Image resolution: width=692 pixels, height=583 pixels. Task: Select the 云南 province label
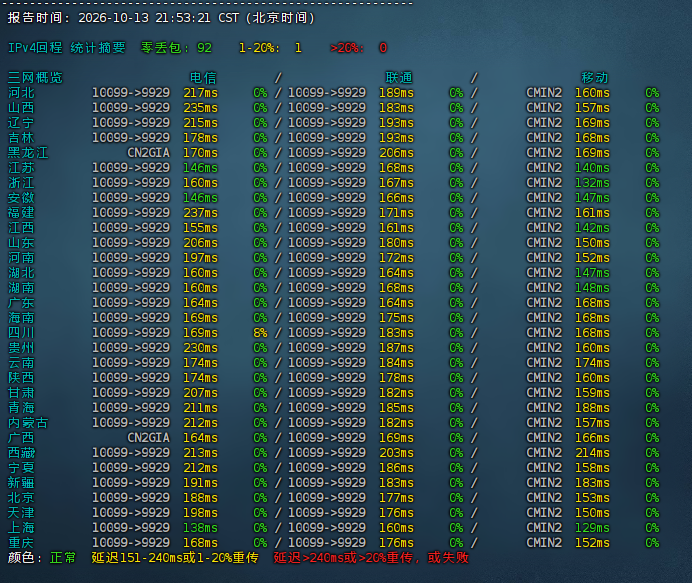click(21, 363)
